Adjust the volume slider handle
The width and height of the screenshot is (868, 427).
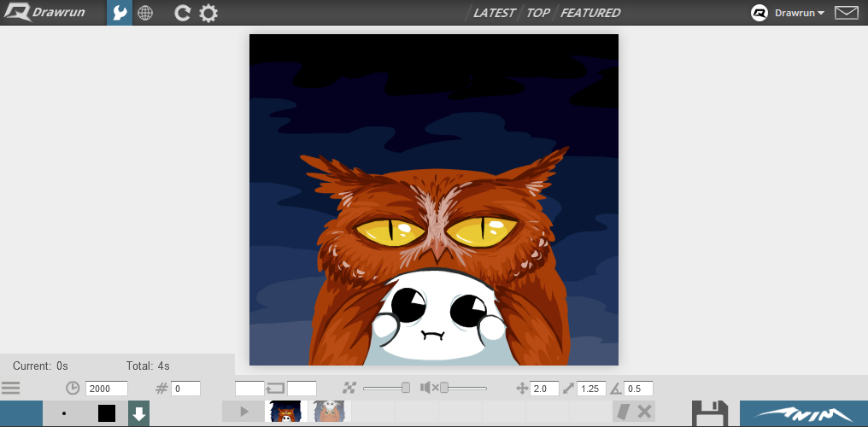point(444,388)
